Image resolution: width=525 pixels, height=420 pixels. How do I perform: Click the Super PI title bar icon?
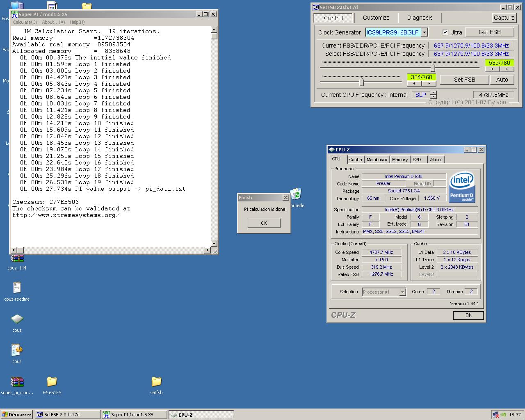coord(14,14)
